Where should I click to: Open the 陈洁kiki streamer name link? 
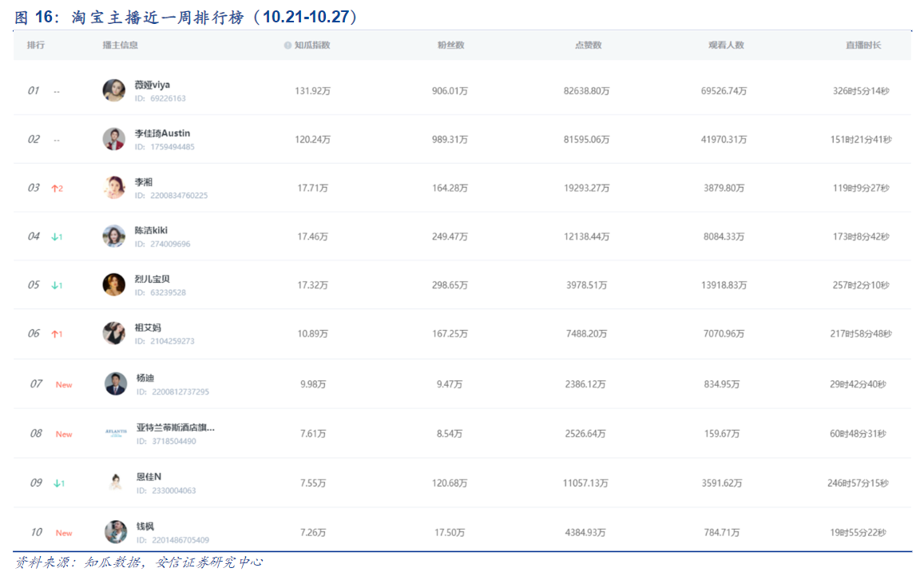pyautogui.click(x=151, y=230)
